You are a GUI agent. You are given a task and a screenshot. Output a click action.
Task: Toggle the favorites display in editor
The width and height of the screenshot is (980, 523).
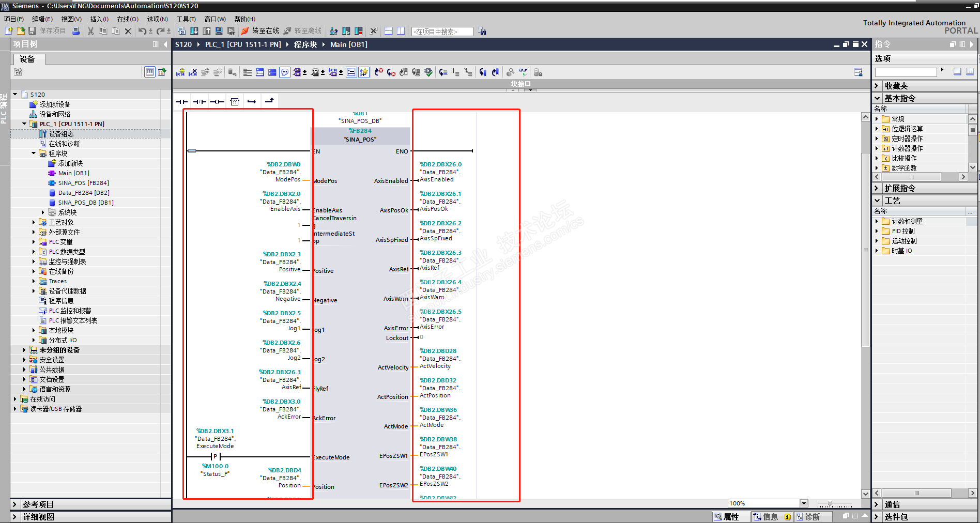pyautogui.click(x=364, y=72)
